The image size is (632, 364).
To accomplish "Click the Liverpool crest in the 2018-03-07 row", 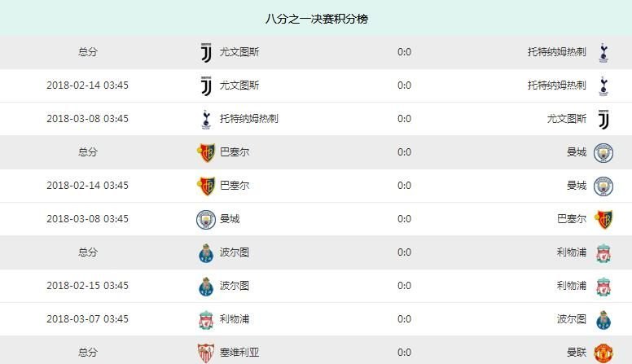I will click(x=205, y=319).
